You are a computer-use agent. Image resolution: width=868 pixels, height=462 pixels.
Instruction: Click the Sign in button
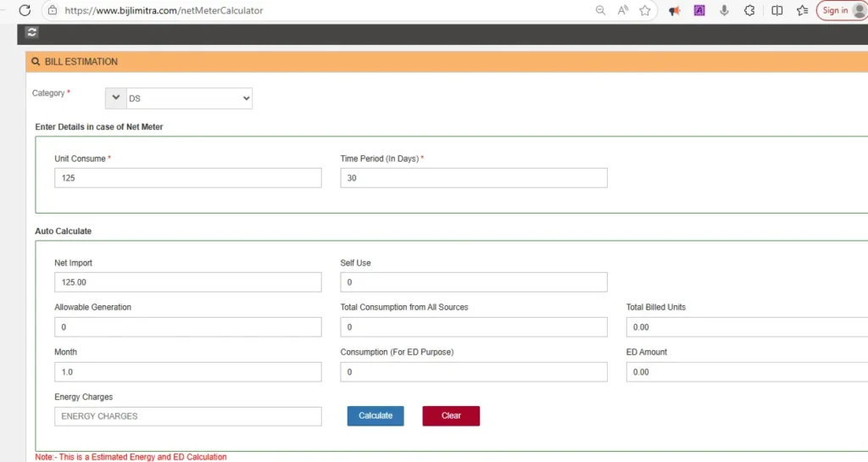(841, 10)
